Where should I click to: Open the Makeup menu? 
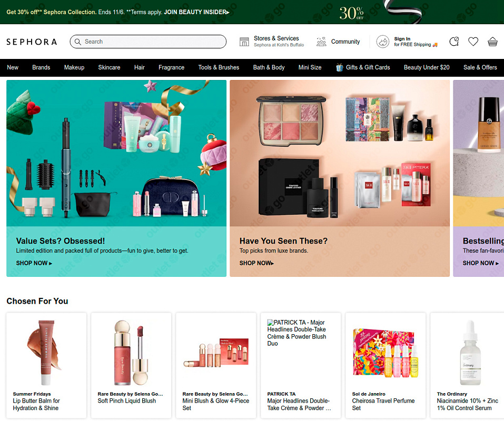point(74,67)
